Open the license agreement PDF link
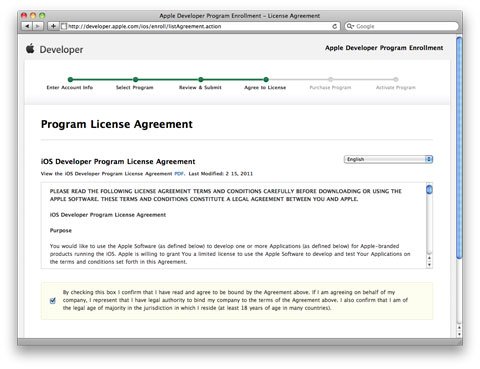This screenshot has height=369, width=480. (x=179, y=174)
